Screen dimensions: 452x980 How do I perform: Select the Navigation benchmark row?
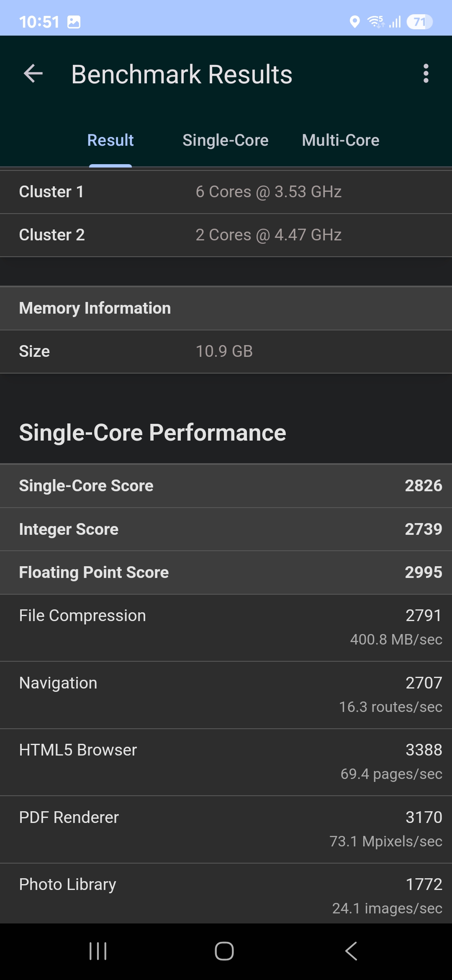pos(226,695)
